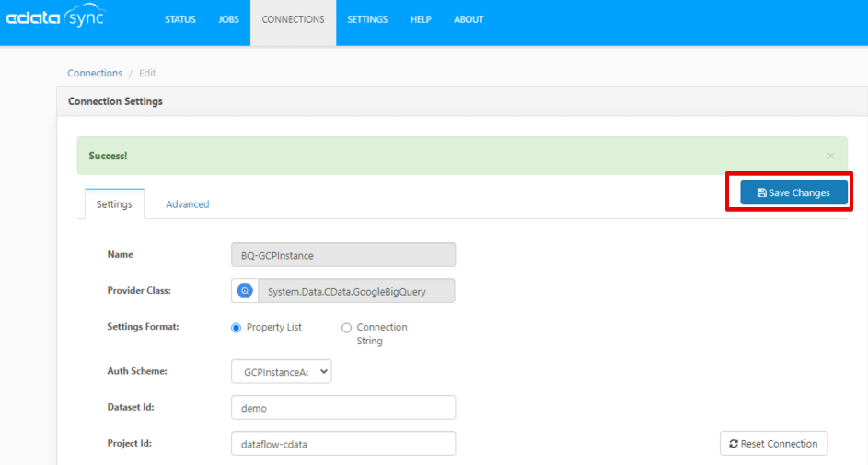Click the Project Id field
Screen dimensions: 868x465
[343, 444]
